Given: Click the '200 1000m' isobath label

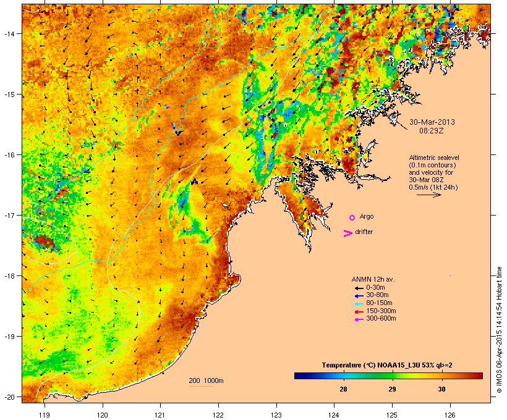Looking at the screenshot, I should pos(206,380).
